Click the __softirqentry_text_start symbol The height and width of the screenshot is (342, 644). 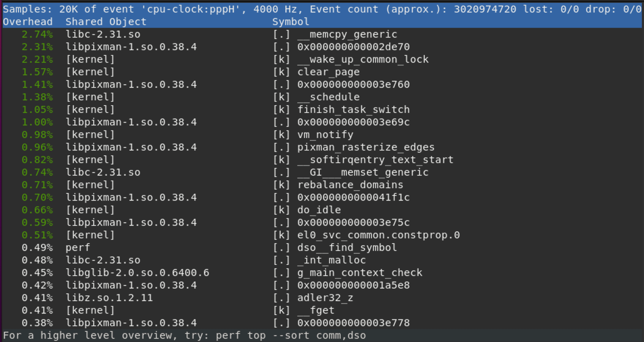(375, 160)
